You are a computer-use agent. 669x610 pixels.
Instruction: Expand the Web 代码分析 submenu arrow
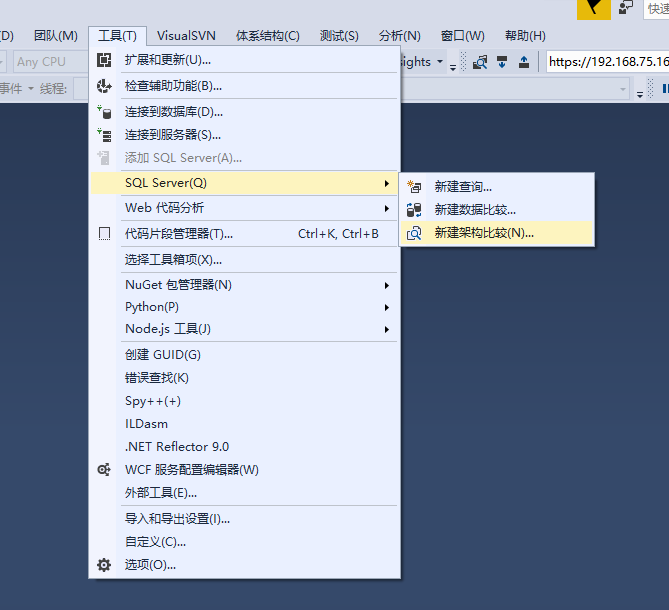387,209
